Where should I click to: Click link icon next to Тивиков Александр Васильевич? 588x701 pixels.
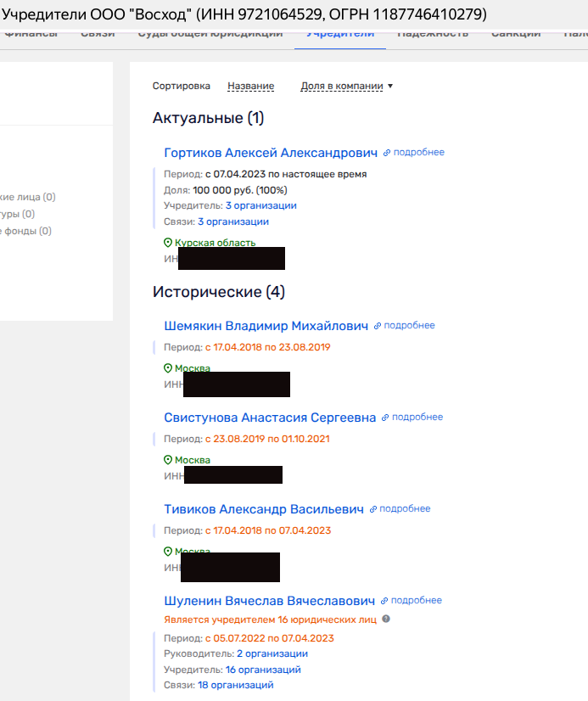point(373,509)
